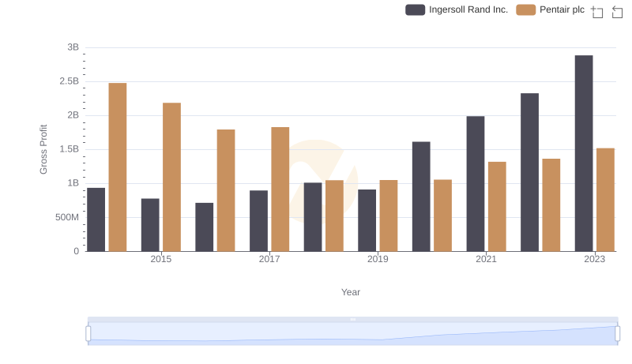Select the 2023 Ingersoll Rand dark bar
Viewport: 632px width, 364px height.
pyautogui.click(x=584, y=153)
